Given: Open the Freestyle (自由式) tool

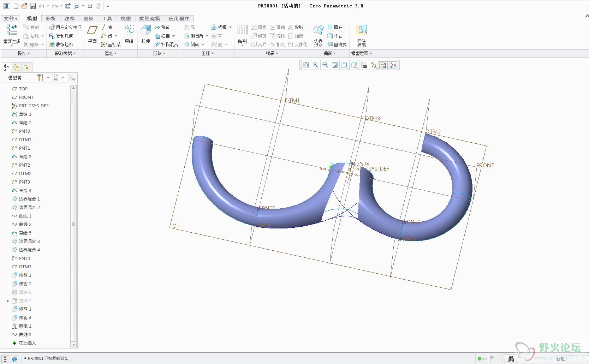Looking at the screenshot, I should 337,44.
